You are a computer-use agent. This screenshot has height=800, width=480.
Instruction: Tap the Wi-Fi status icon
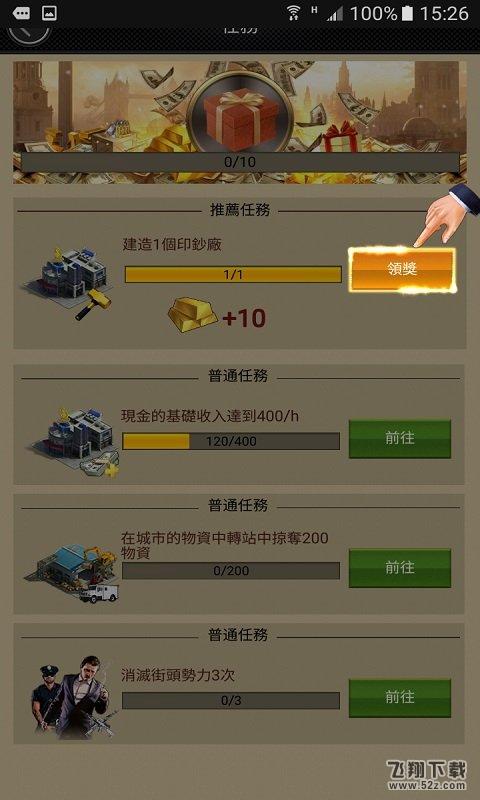click(293, 13)
